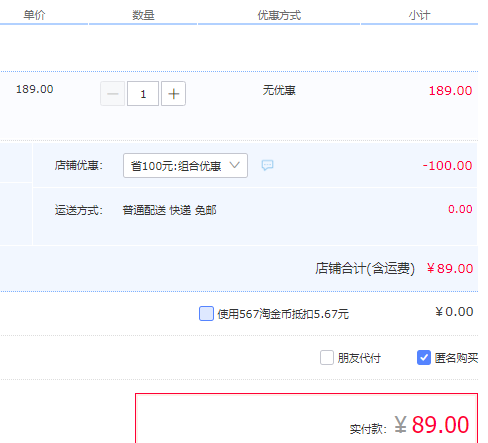488x443 pixels.
Task: Enable 使用567淘金币抵扣5.67元 checkbox
Action: tap(206, 313)
